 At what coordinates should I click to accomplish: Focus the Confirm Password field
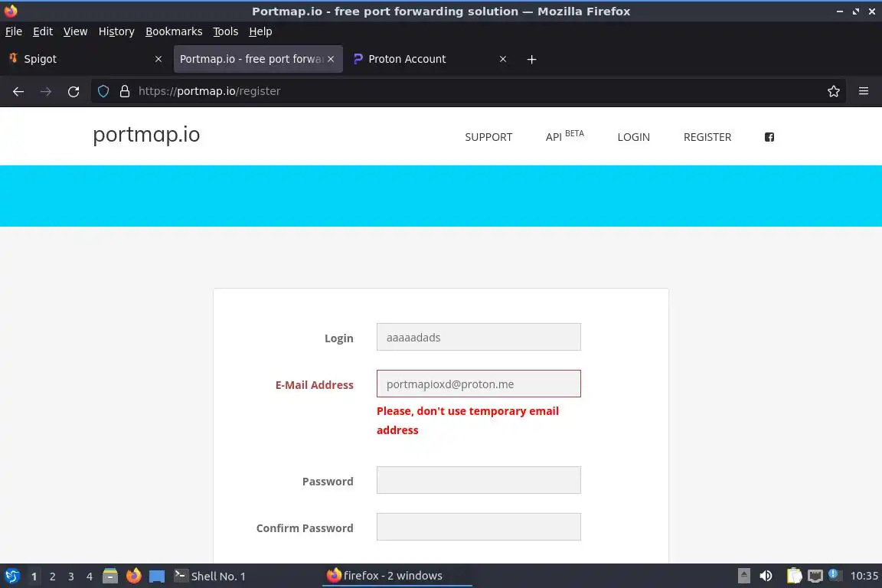(479, 527)
